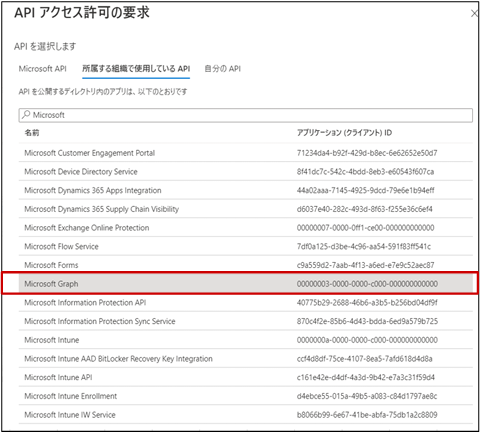Click client ID 71234da4-b92f-429d-b8ec-6e62652e50d7
480x433 pixels.
point(367,153)
